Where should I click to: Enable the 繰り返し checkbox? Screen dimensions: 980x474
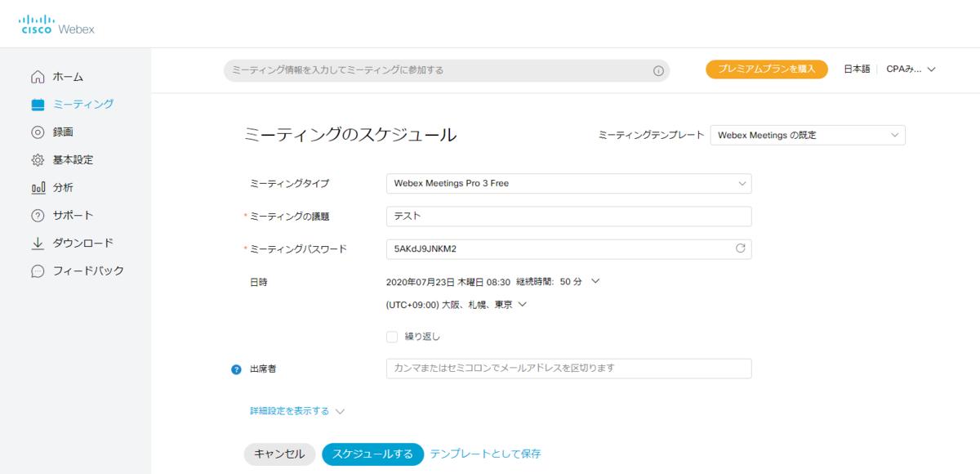(392, 337)
